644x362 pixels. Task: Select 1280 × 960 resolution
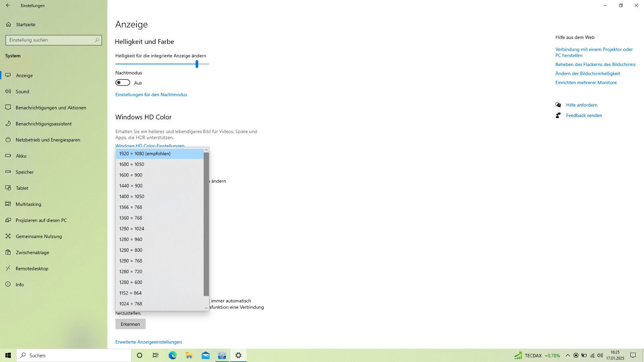[x=160, y=239]
